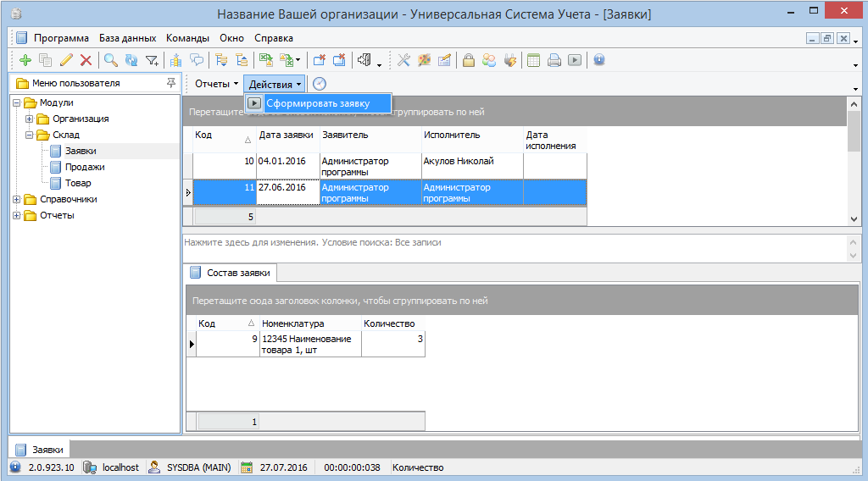Click the clock icon next to Действия
868x481 pixels.
[320, 84]
